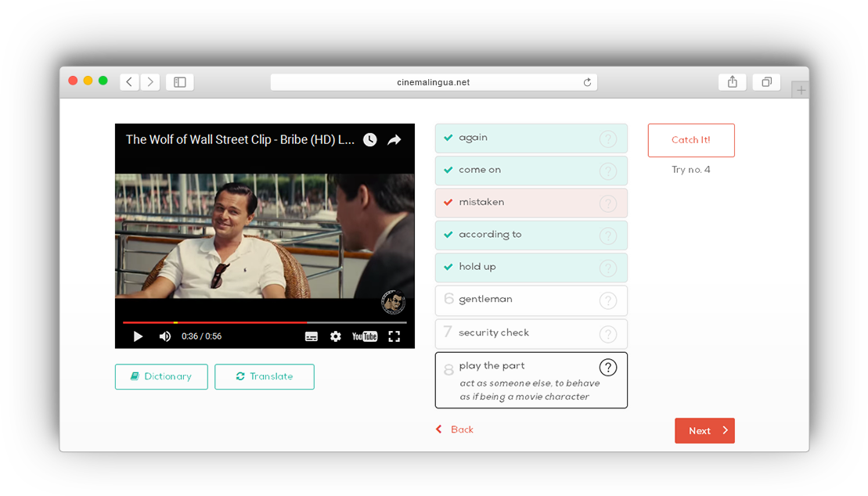Share the video using the arrow icon
The image size is (868, 496).
(x=394, y=139)
